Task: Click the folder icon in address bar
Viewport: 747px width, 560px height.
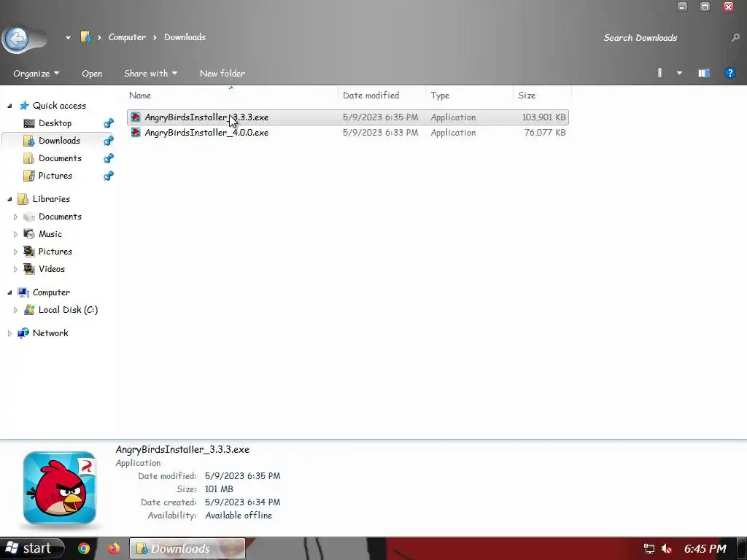Action: click(x=85, y=36)
